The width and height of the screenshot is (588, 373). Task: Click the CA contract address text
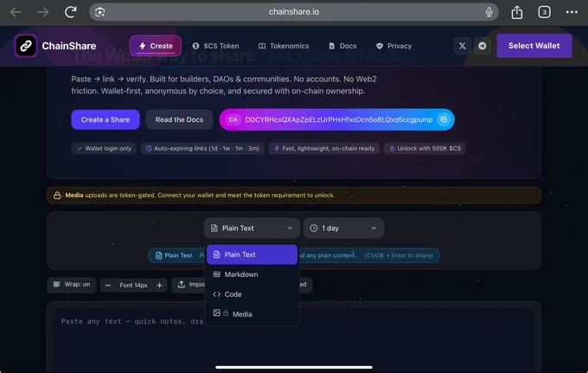pyautogui.click(x=339, y=119)
